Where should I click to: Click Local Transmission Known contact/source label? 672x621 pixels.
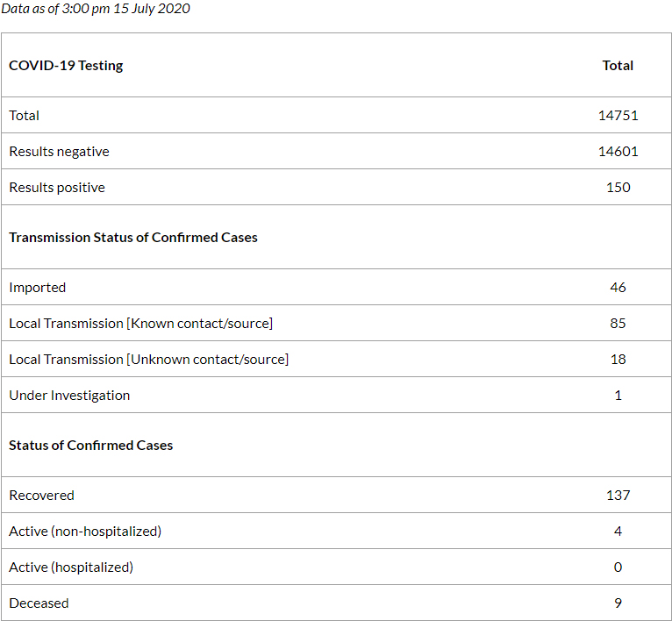140,324
